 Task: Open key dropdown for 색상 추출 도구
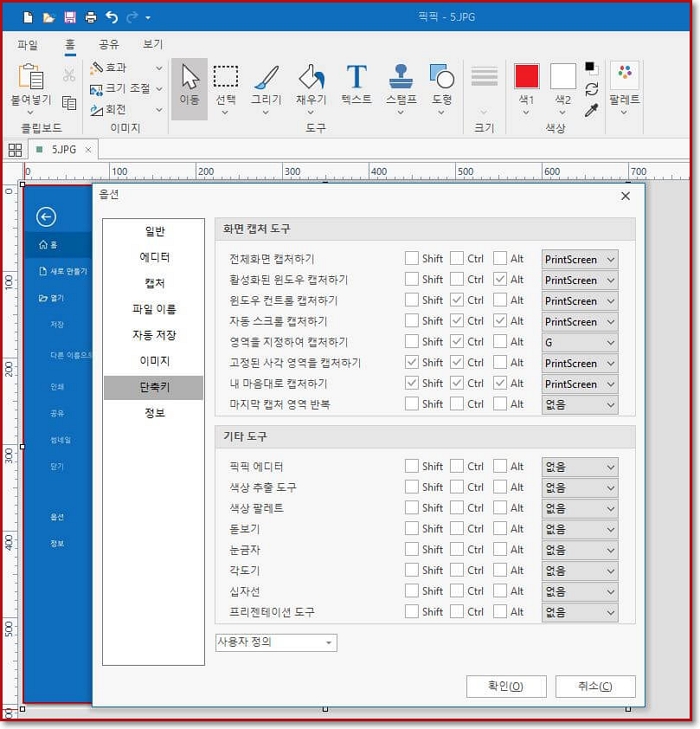pyautogui.click(x=580, y=488)
